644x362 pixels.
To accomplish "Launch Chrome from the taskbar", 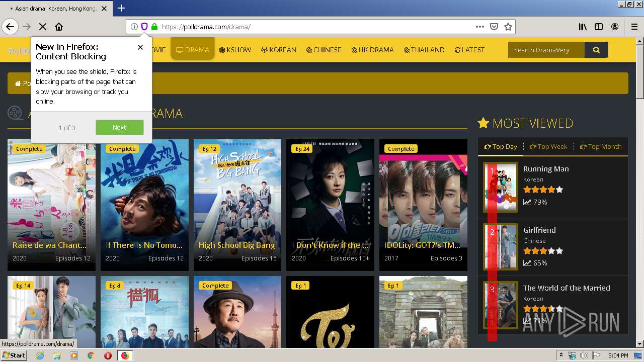I will coord(91,355).
